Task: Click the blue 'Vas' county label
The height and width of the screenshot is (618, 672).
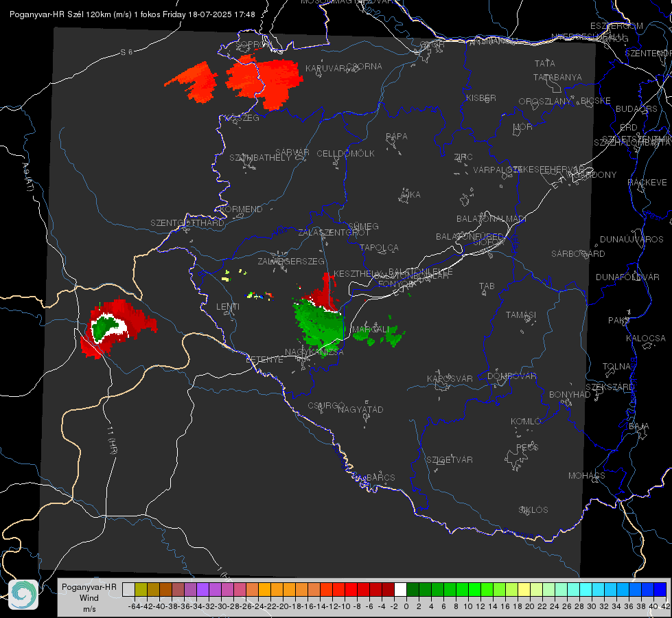Action: click(x=280, y=231)
